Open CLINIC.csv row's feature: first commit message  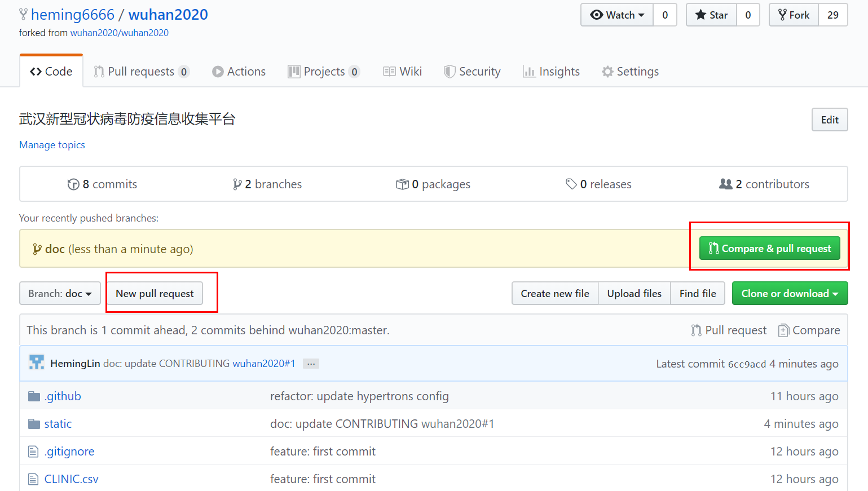click(x=323, y=479)
